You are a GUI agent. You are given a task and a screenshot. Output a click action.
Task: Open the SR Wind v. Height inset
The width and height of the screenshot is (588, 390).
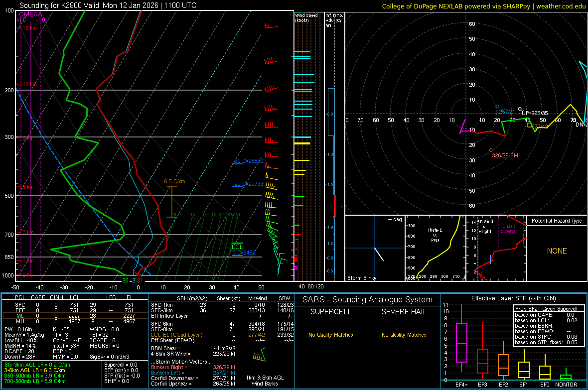[x=496, y=248]
